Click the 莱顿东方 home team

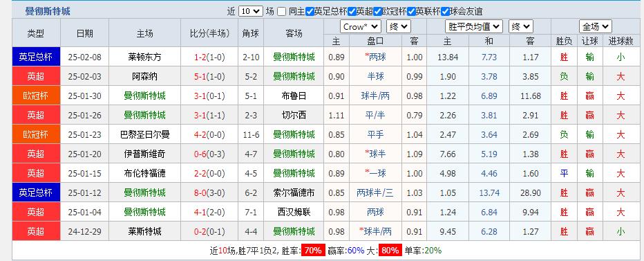point(144,57)
